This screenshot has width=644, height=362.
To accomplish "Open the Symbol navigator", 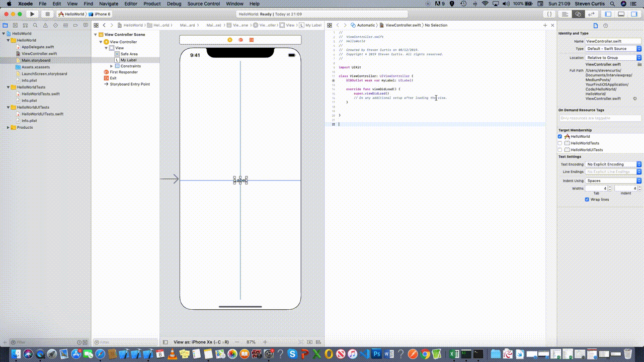I will [25, 25].
